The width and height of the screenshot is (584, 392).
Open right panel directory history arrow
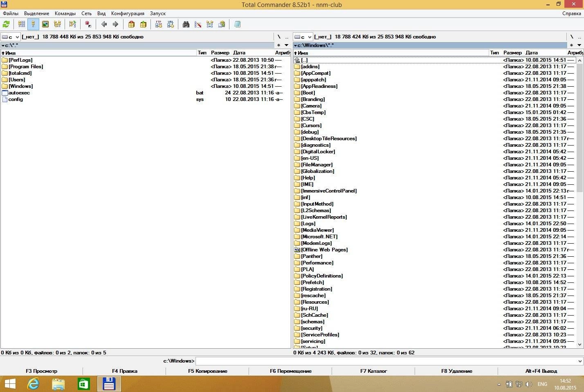tap(579, 45)
